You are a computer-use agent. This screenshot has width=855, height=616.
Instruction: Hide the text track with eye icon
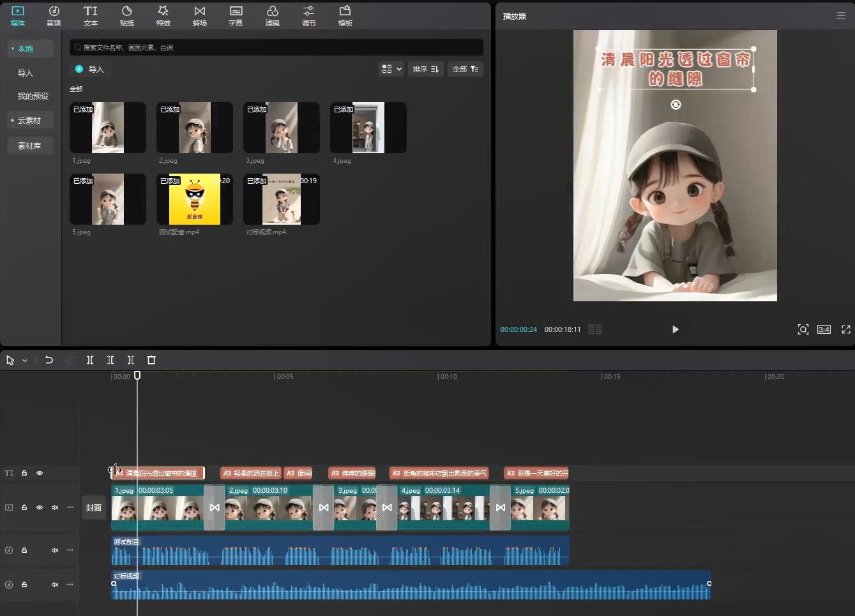[40, 473]
